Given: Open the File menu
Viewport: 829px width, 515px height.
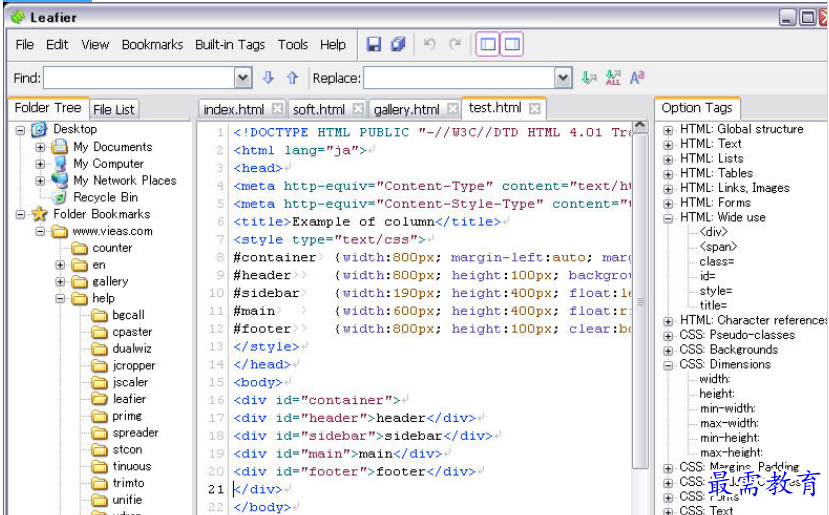Looking at the screenshot, I should coord(24,44).
